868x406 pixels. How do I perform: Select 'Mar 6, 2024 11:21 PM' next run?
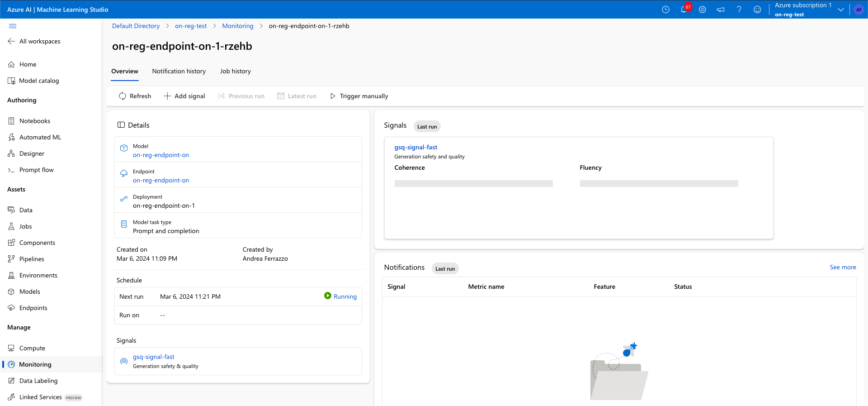click(190, 296)
